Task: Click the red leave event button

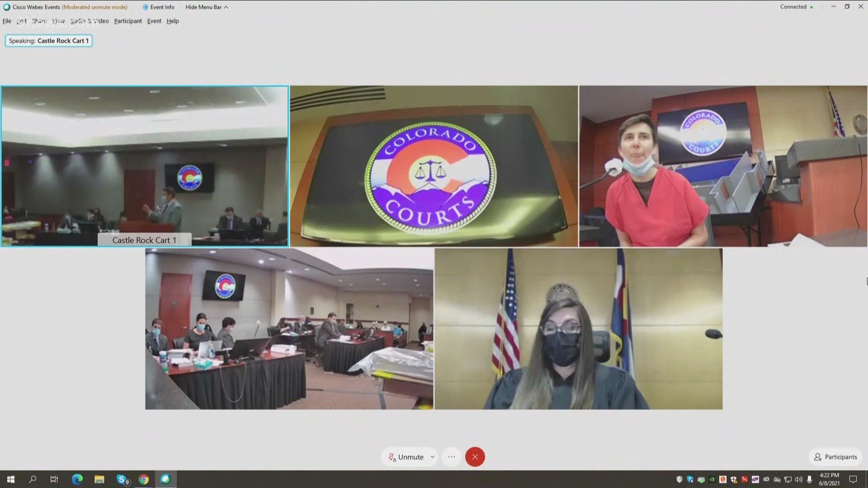Action: point(475,457)
